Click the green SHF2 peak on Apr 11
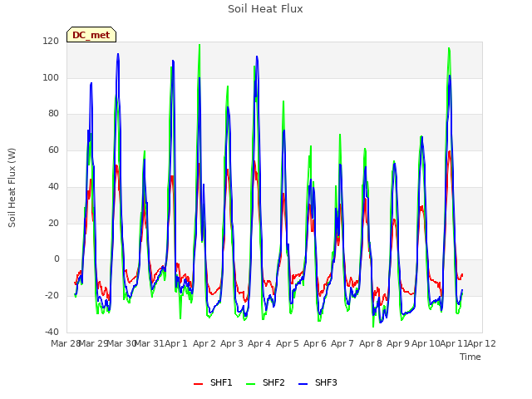The height and width of the screenshot is (399, 532). [449, 48]
